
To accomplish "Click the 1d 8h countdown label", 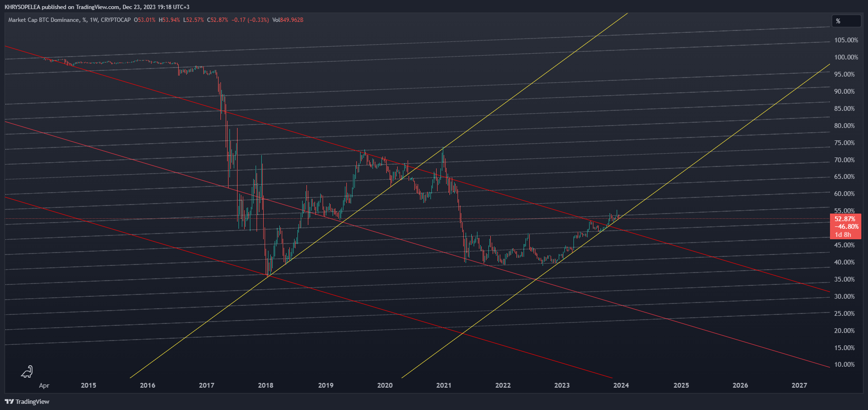I will 843,234.
